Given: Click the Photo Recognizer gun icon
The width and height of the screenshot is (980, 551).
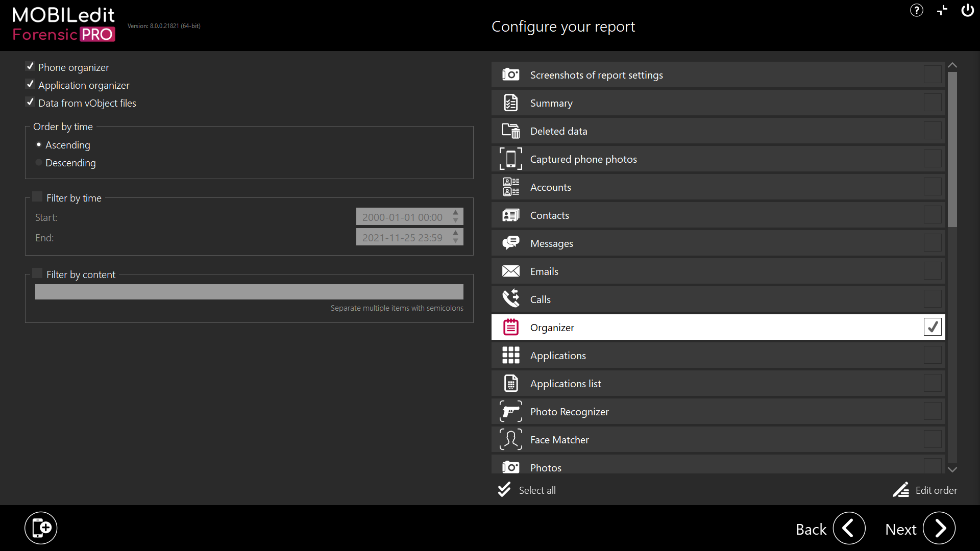Looking at the screenshot, I should tap(510, 412).
